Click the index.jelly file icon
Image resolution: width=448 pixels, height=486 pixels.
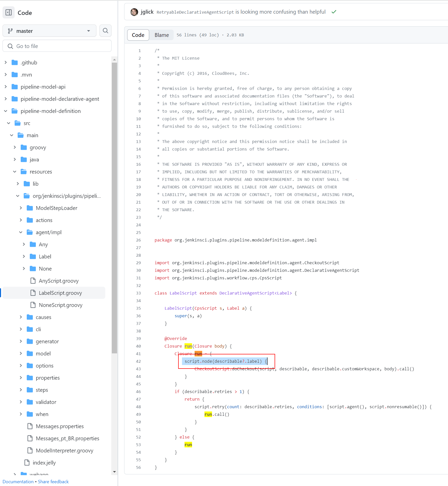click(27, 463)
